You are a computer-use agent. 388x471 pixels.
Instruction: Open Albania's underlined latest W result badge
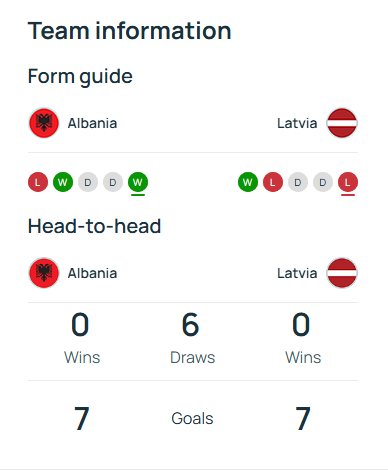[x=138, y=182]
